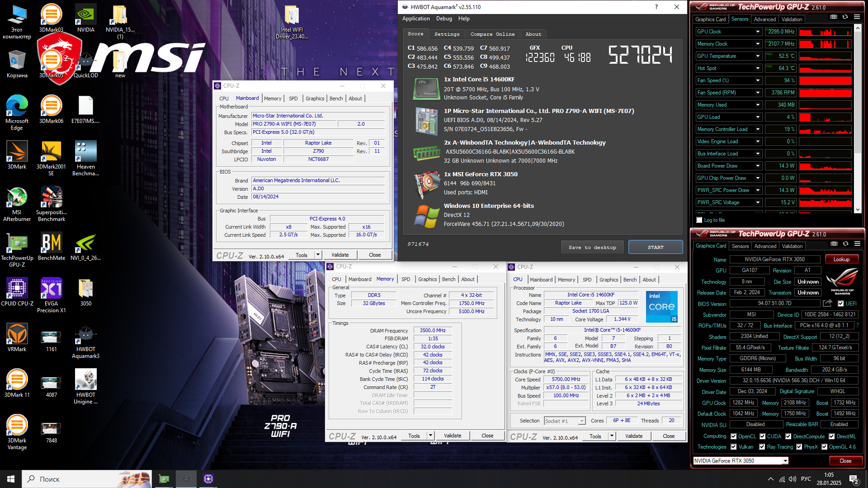Image resolution: width=868 pixels, height=488 pixels.
Task: Toggle the DirectCompute checkbox in GPU-Z
Action: [788, 436]
